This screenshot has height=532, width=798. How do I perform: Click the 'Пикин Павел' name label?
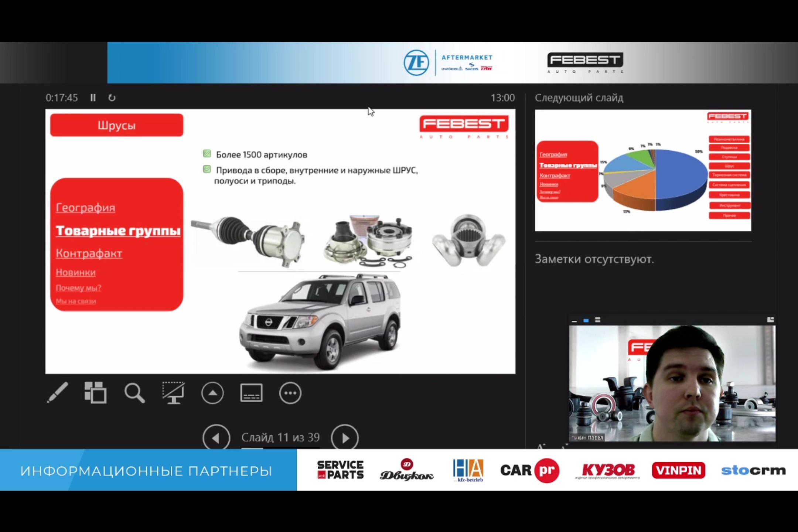click(x=587, y=437)
